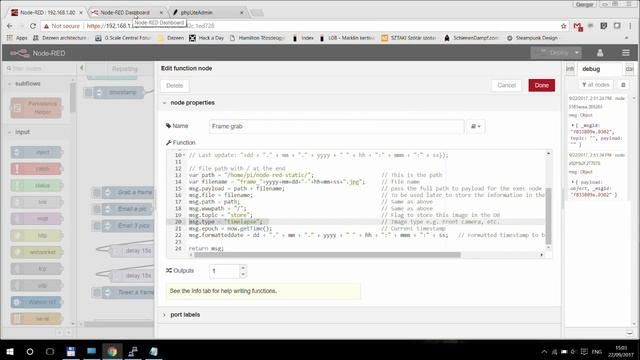Open the Chrome icon in taskbar

coord(112,351)
